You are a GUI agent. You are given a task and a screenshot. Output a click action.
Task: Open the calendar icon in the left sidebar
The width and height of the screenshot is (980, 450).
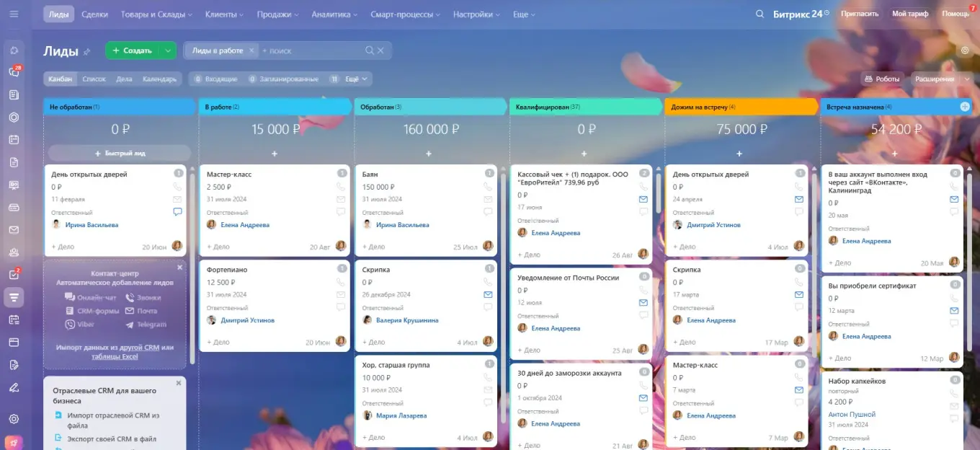click(x=14, y=140)
